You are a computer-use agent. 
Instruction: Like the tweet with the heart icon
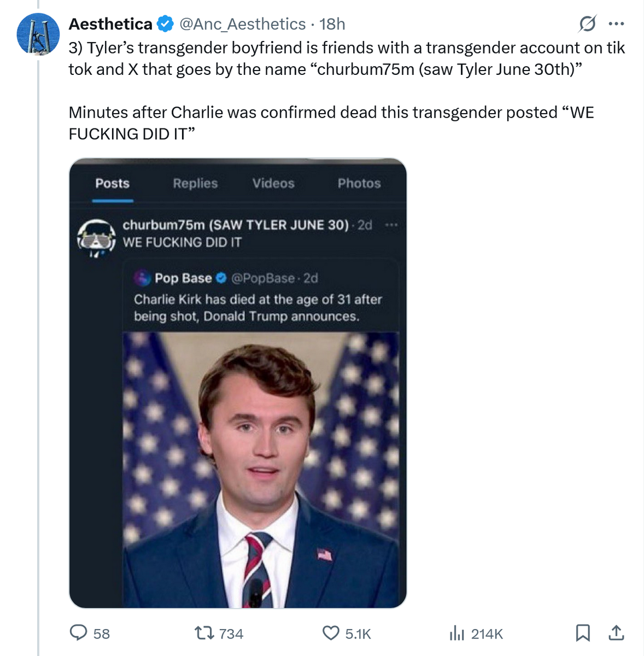point(331,633)
